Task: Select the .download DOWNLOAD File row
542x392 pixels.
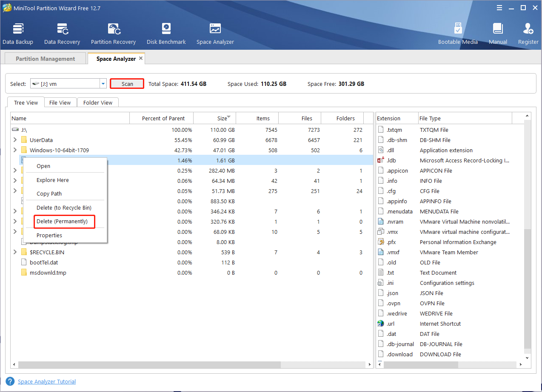Action: pyautogui.click(x=450, y=354)
